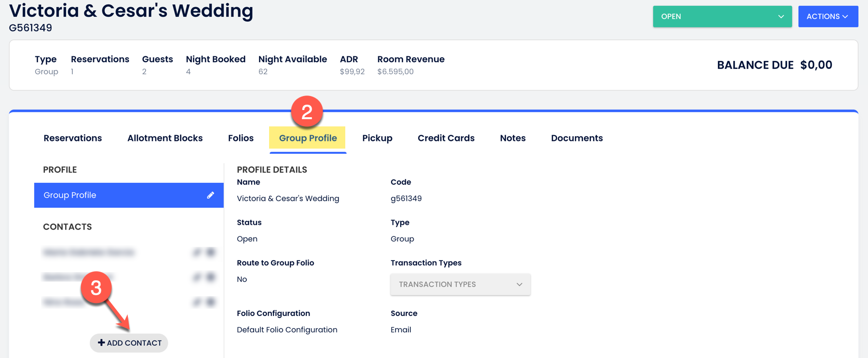868x358 pixels.
Task: Edit the second contact with pencil icon
Action: point(197,277)
